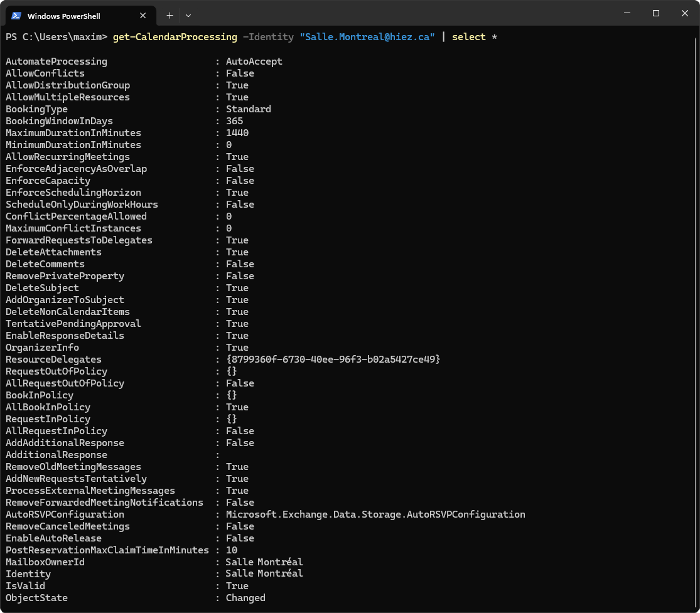Click the BookingWindowInDays value 365
This screenshot has width=700, height=613.
(234, 121)
